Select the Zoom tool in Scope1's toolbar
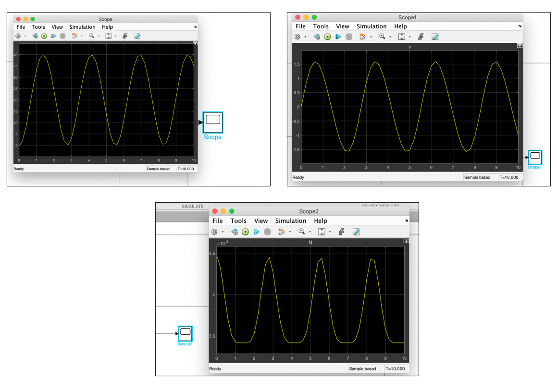This screenshot has height=392, width=557. pyautogui.click(x=382, y=37)
